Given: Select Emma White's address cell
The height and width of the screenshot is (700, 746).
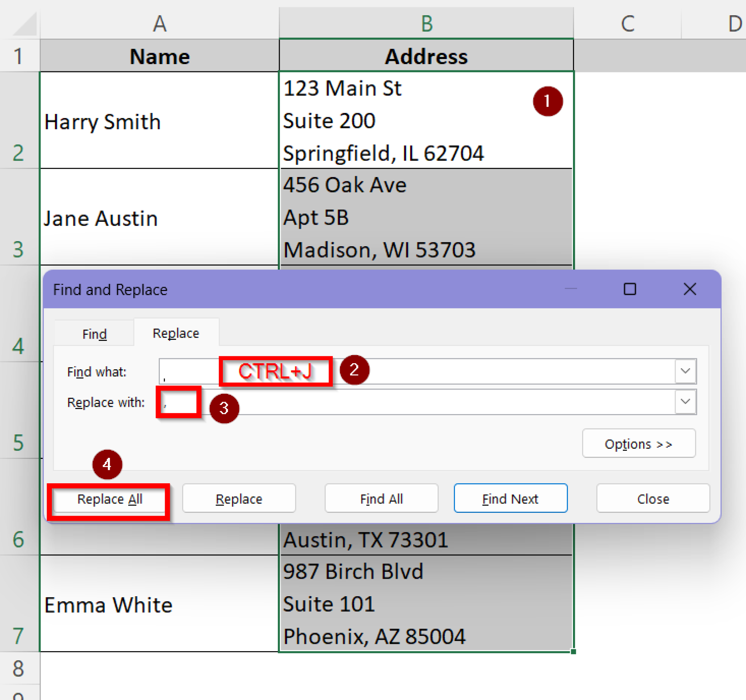Looking at the screenshot, I should pos(426,604).
